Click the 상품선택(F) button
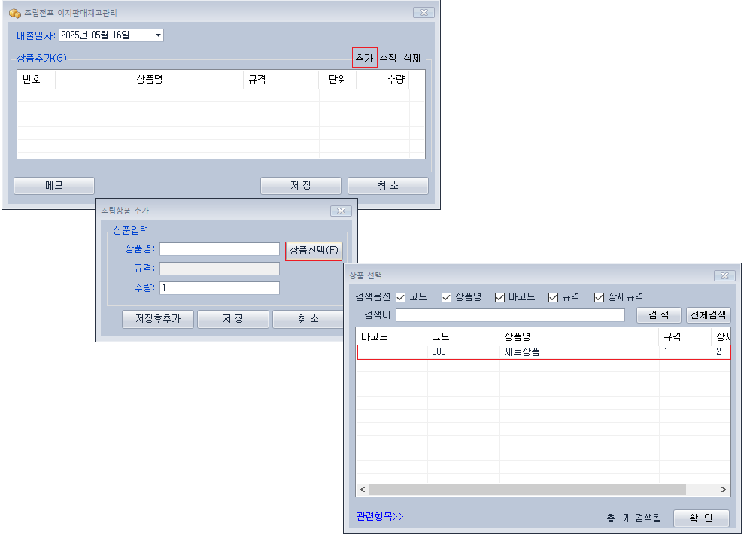Viewport: 756px width, 559px height. (314, 251)
